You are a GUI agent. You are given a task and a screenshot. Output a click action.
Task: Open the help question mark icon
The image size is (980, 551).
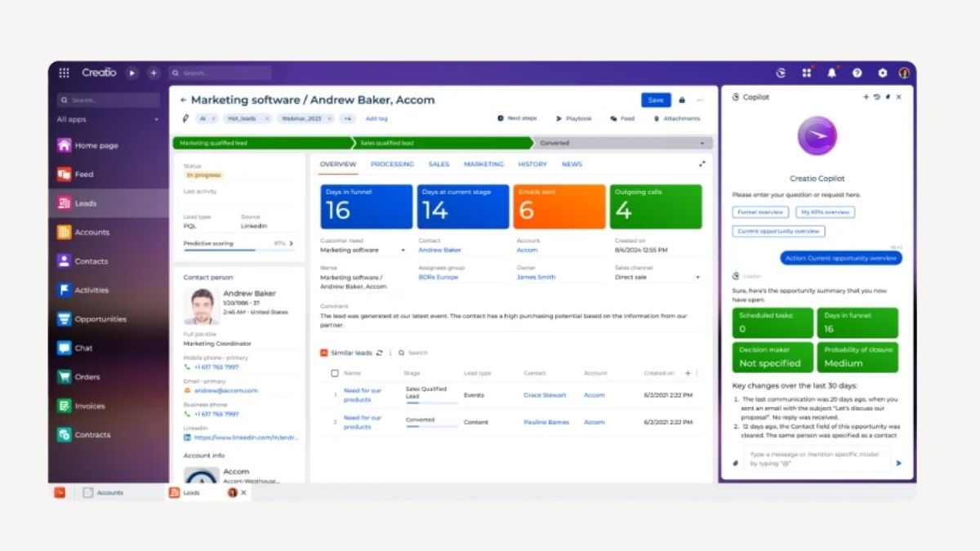point(857,73)
